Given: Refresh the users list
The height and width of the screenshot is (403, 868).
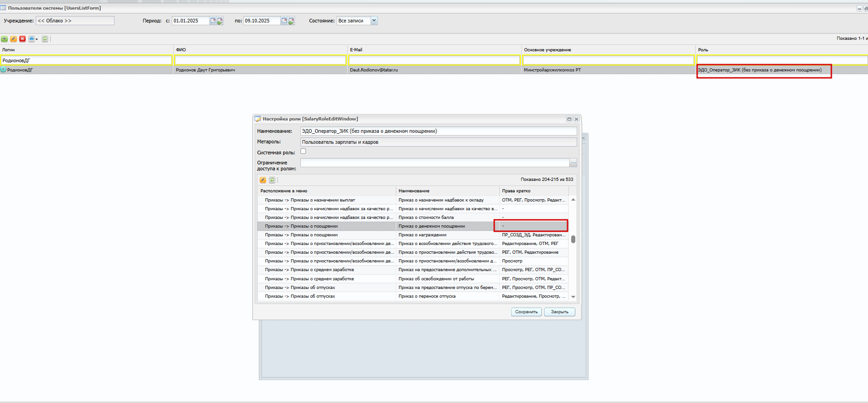Looking at the screenshot, I should click(45, 39).
